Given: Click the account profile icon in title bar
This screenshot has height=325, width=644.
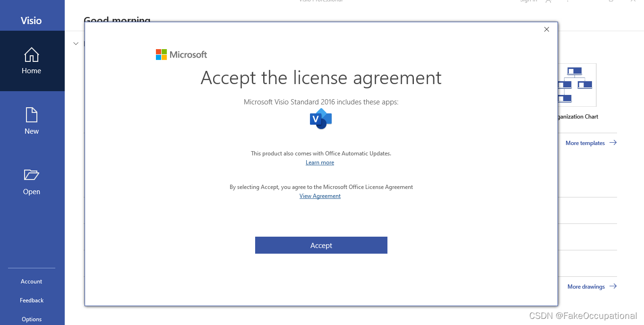Looking at the screenshot, I should point(548,1).
